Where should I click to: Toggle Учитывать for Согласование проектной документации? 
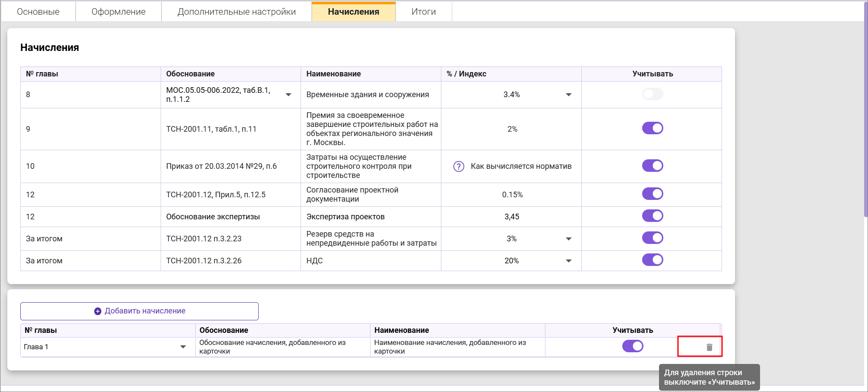coord(653,194)
